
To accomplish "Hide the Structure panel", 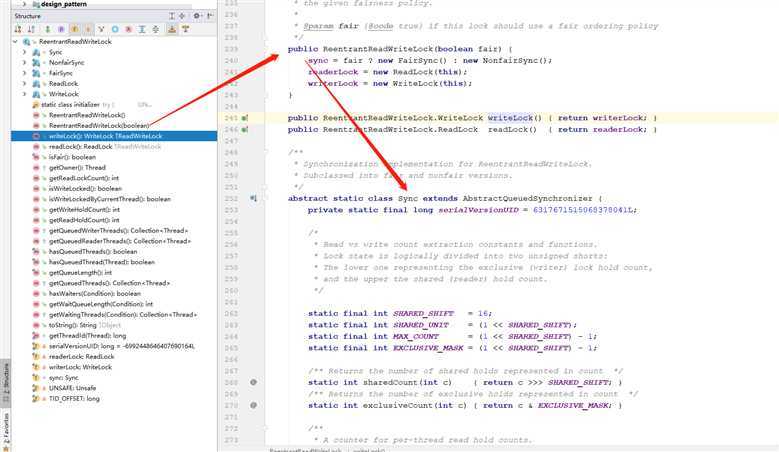I will pyautogui.click(x=210, y=16).
